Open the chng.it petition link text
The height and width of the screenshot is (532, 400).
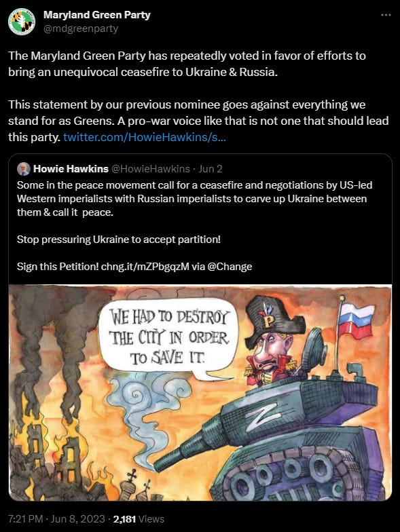point(145,266)
